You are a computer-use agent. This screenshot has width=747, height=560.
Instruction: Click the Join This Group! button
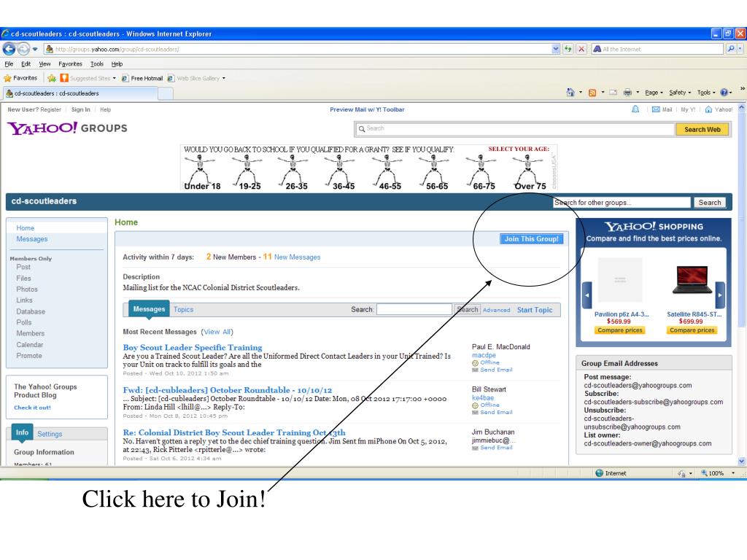click(532, 239)
